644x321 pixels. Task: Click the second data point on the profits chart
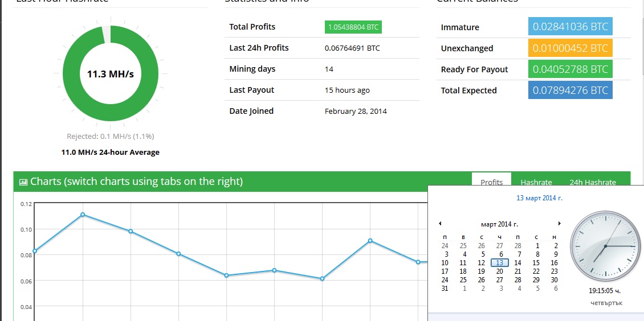83,215
